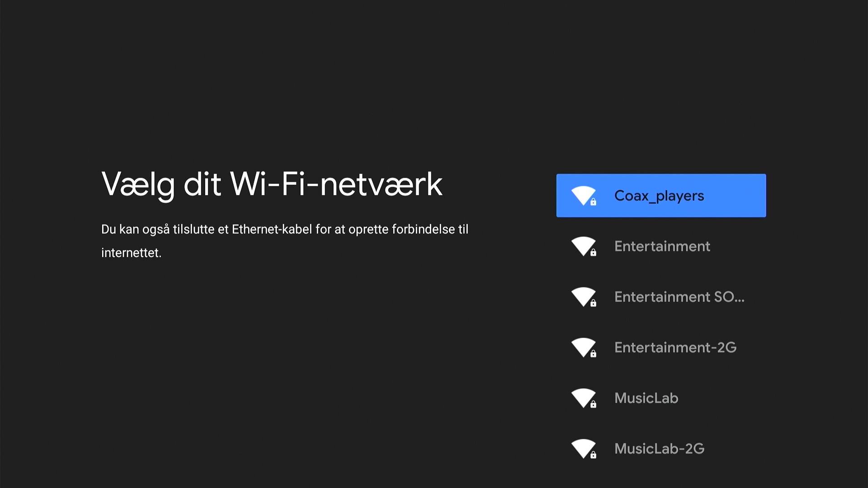Click the 'Vælg dit Wi-Fi-netværk' heading
Viewport: 868px width, 488px height.
[x=272, y=184]
